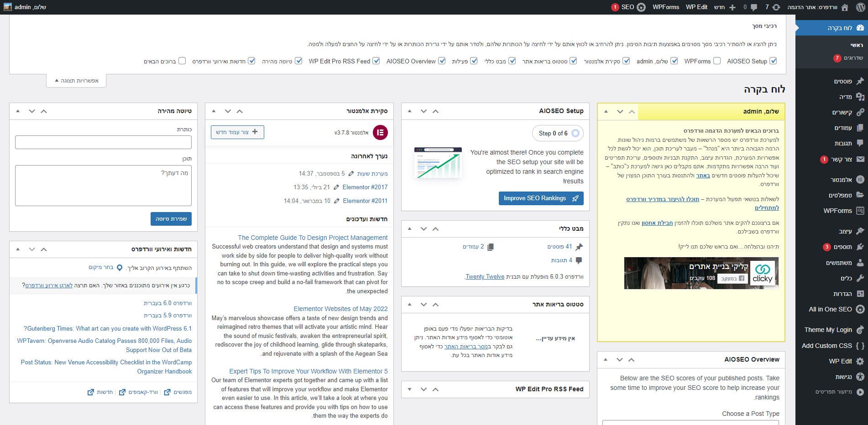Expand the WP Edit Pro RSS Feed panel
Screen dimensions: 868x425
409,389
